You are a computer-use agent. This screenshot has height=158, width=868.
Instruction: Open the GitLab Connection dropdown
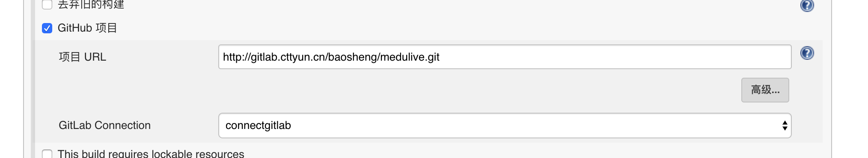(505, 126)
